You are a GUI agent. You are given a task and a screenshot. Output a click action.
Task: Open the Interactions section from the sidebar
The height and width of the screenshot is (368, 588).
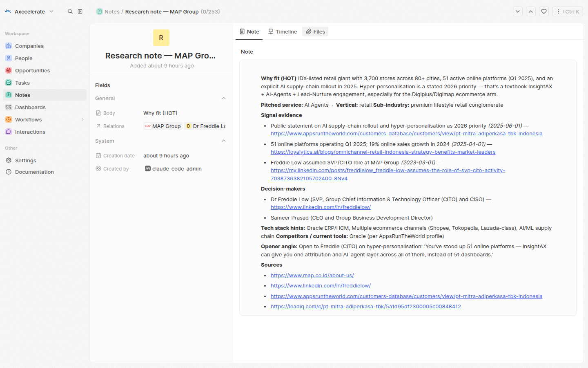[45, 132]
